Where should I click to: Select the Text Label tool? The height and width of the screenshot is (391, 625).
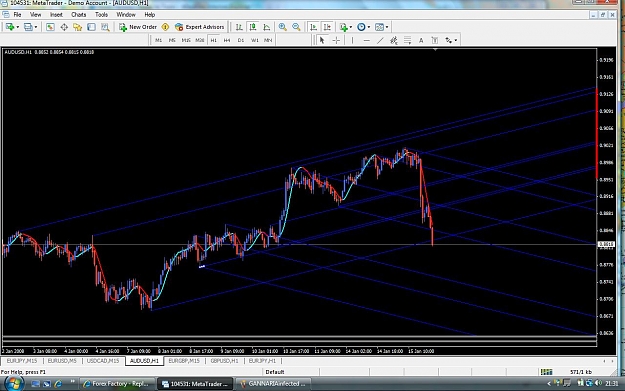click(x=435, y=40)
